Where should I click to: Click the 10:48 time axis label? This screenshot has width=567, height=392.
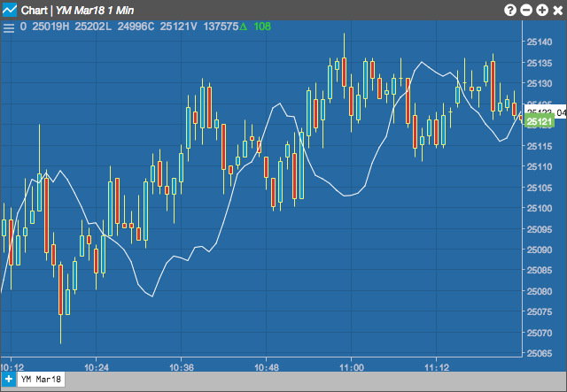[x=267, y=367]
